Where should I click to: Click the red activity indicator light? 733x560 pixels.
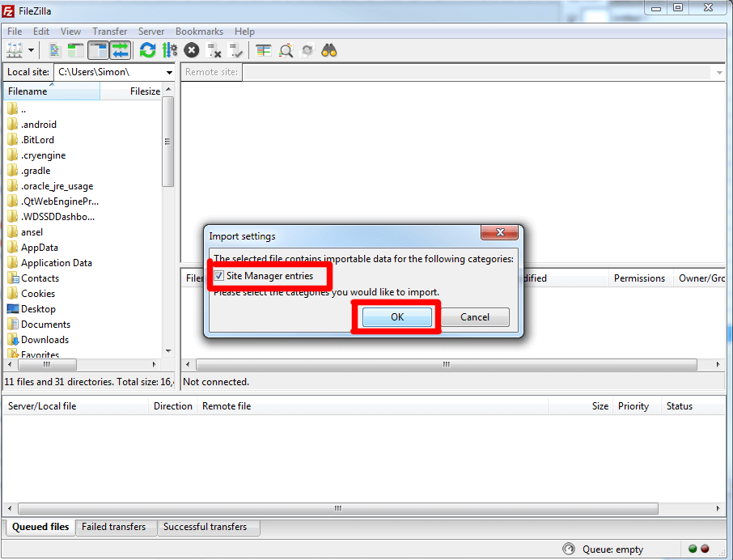coord(705,549)
